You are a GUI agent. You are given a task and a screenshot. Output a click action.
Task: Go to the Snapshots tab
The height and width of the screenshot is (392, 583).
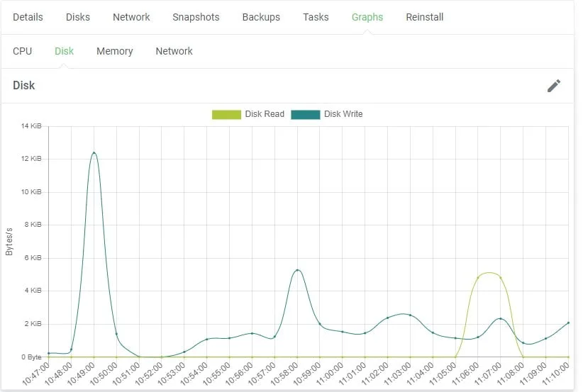coord(196,17)
